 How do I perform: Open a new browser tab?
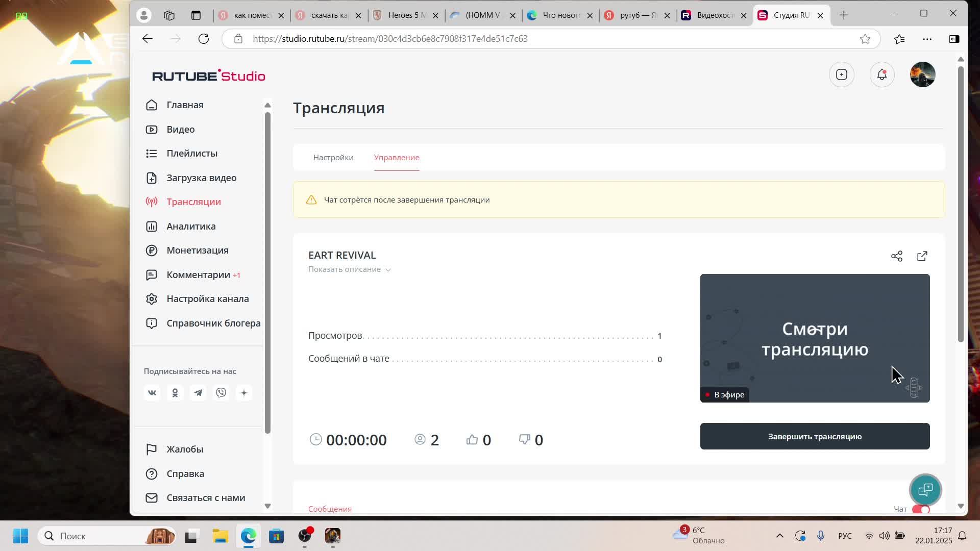844,15
